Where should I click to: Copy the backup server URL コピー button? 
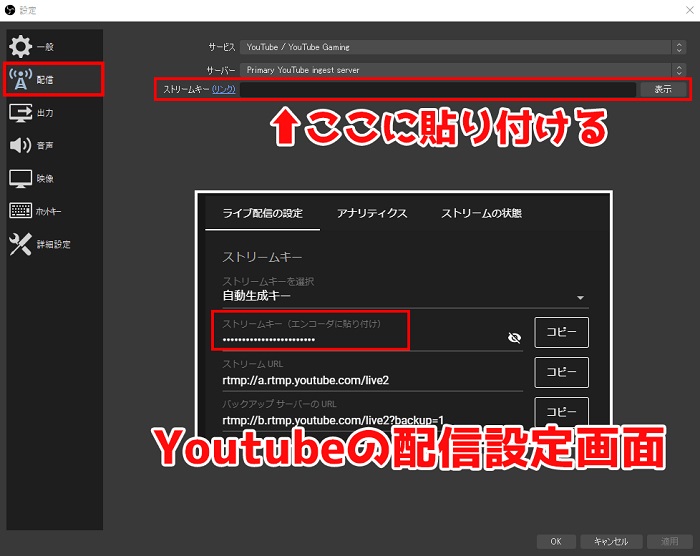562,411
